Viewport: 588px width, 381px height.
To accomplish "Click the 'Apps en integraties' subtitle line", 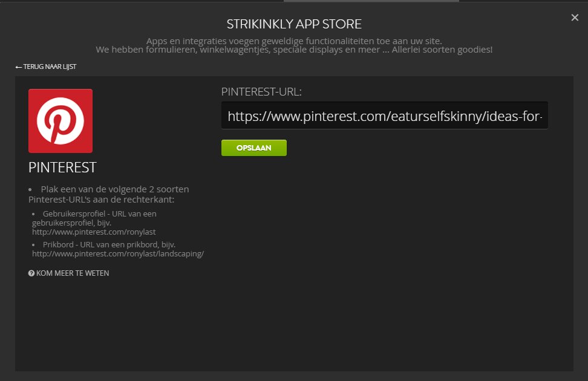I will coord(294,41).
